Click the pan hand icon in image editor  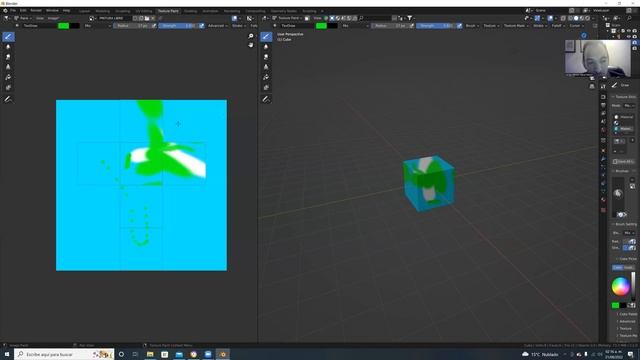[x=251, y=45]
